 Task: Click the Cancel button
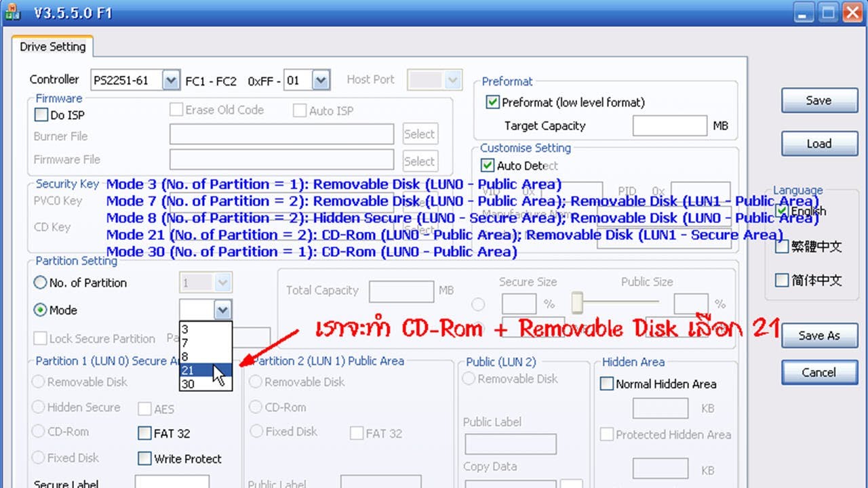[819, 372]
